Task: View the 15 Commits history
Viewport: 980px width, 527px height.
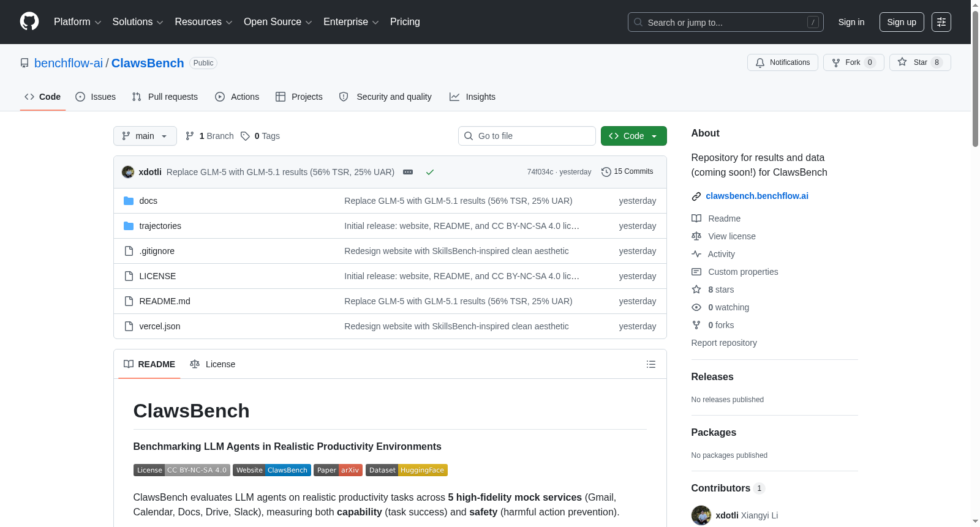Action: click(627, 172)
